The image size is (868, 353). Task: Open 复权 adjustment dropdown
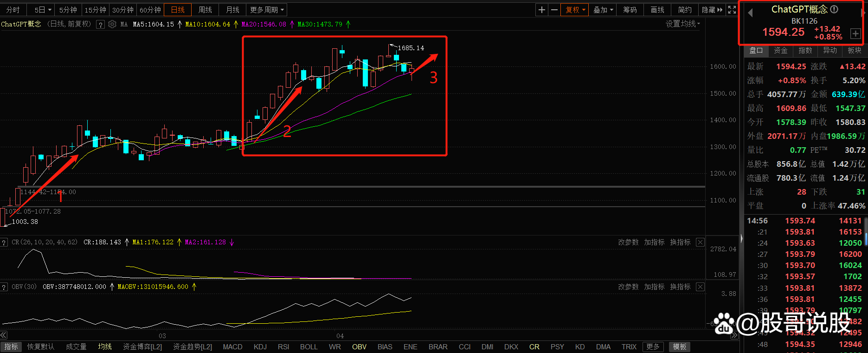pos(575,10)
